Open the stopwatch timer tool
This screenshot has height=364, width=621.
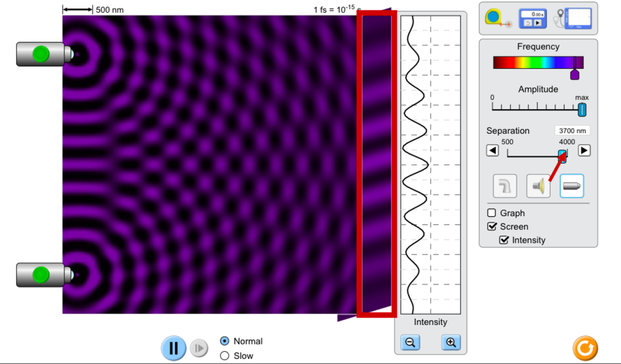click(x=532, y=19)
